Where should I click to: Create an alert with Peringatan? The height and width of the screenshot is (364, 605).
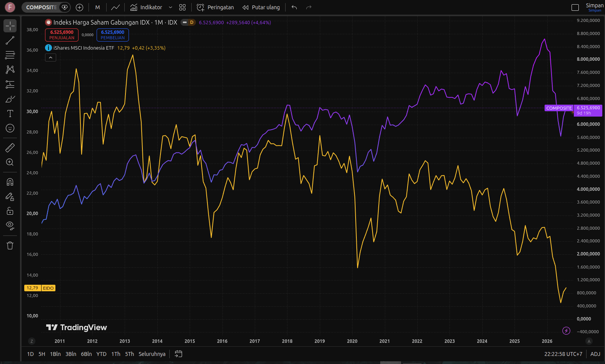pos(216,7)
